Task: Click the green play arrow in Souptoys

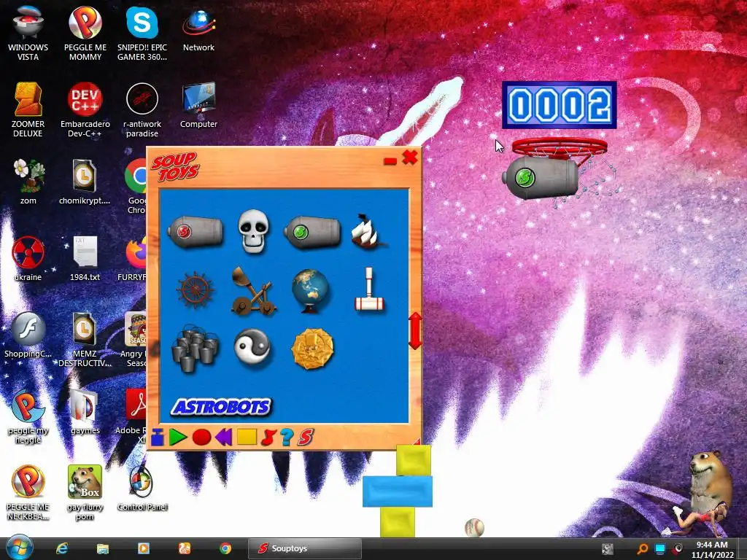Action: point(178,437)
